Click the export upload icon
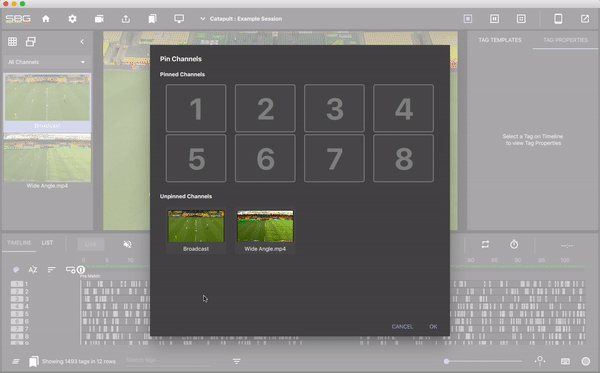 pos(126,19)
